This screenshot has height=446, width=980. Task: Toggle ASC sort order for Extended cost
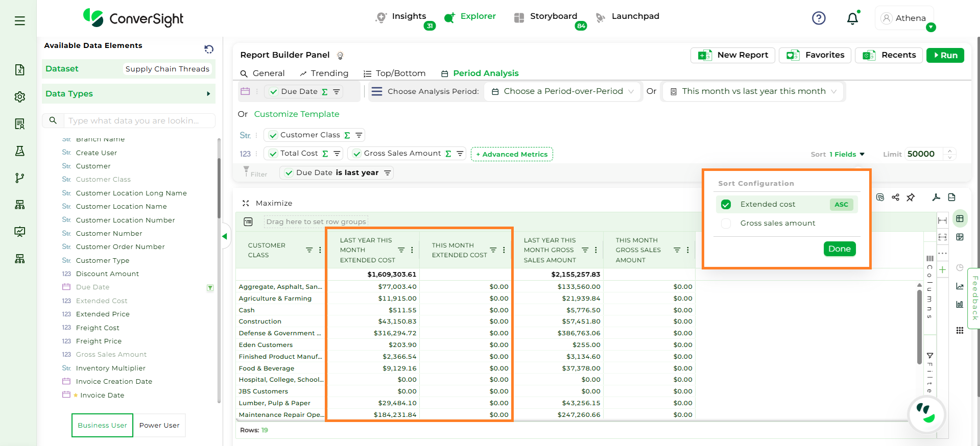coord(841,205)
